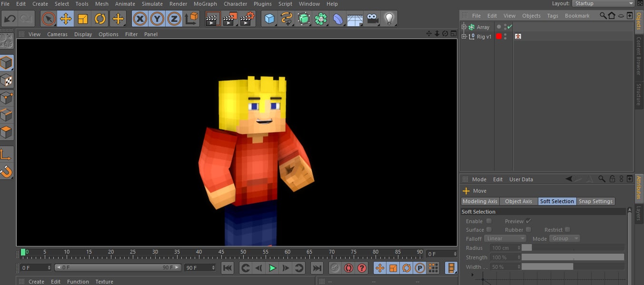Viewport: 644px width, 285px height.
Task: Enable Soft Selection with the Enable checkbox
Action: 489,221
